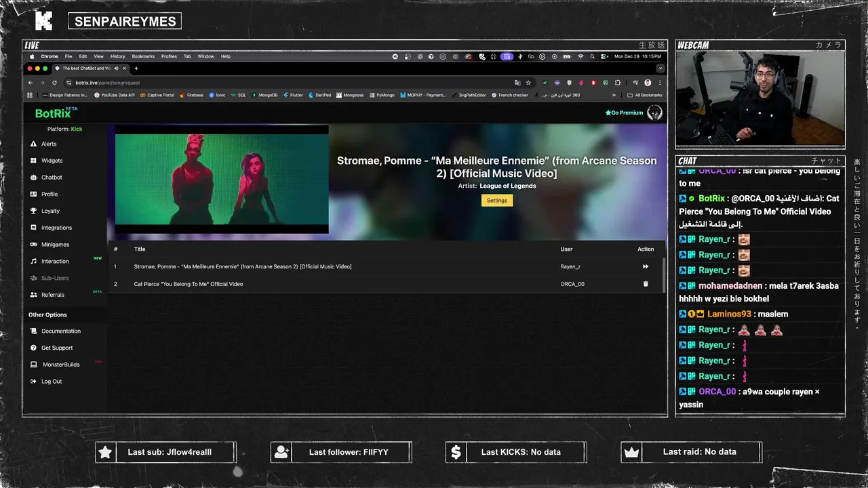Click the yellow Settings button
The width and height of the screenshot is (868, 488).
tap(497, 201)
